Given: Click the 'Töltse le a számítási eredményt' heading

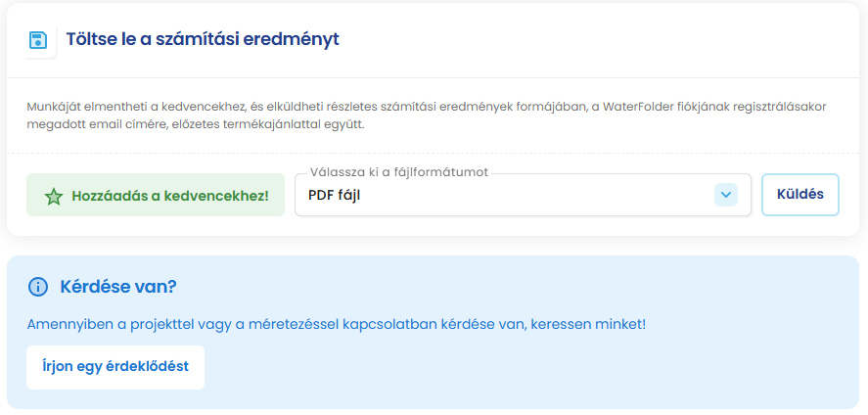Looking at the screenshot, I should [x=203, y=40].
